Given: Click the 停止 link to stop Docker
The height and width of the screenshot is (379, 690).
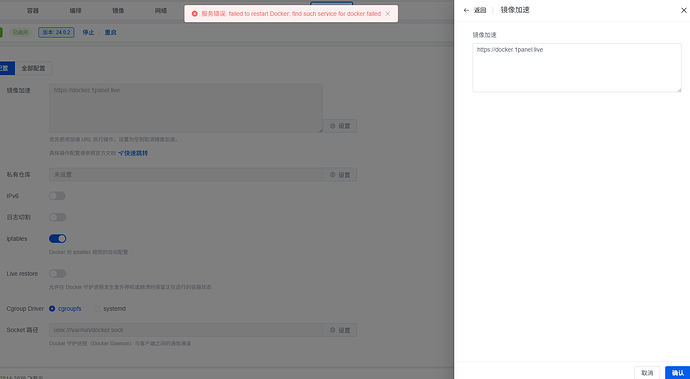Looking at the screenshot, I should click(88, 32).
